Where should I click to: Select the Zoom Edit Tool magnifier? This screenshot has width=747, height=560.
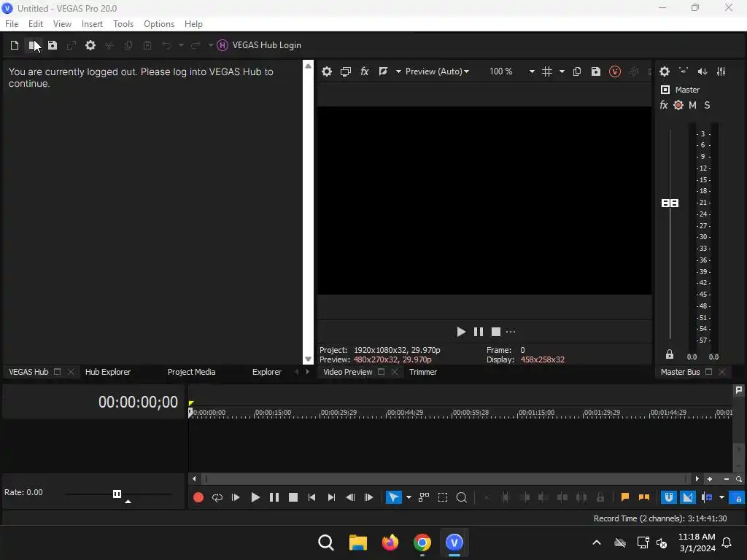point(462,497)
